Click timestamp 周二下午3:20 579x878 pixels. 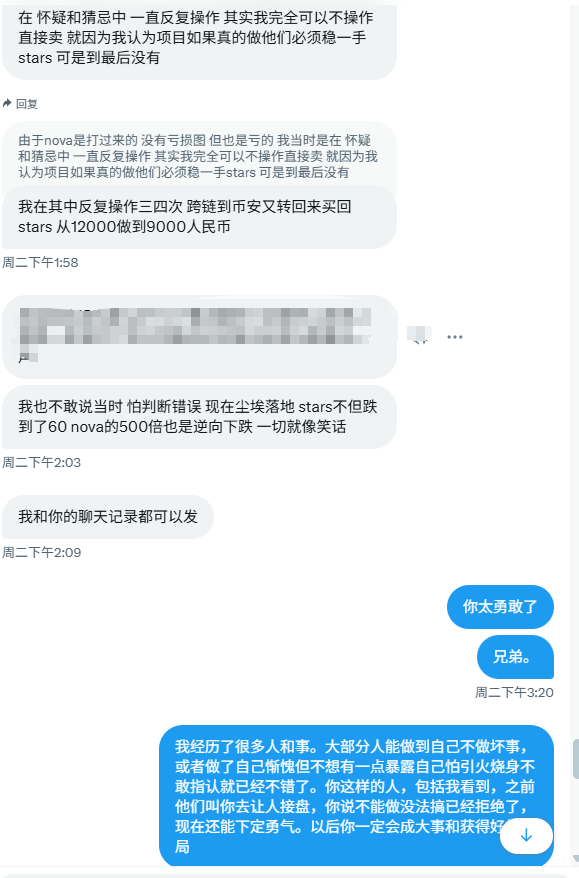(x=514, y=693)
